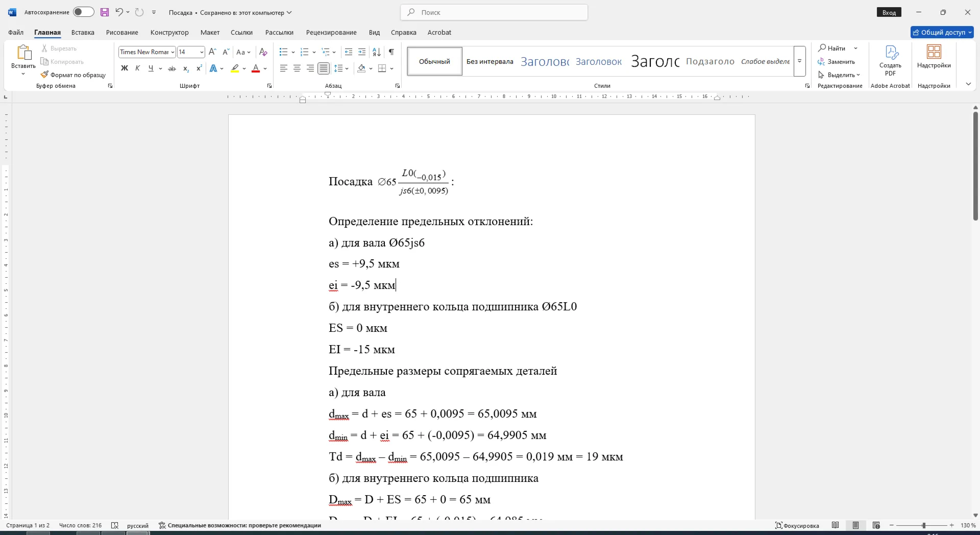This screenshot has height=535, width=980.
Task: Open the Вставка ribbon tab
Action: coord(83,32)
